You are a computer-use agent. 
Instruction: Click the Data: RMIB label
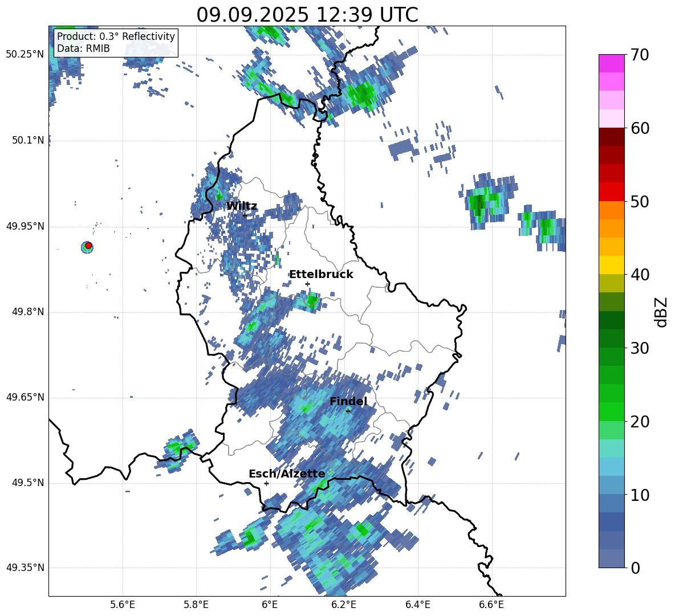83,48
